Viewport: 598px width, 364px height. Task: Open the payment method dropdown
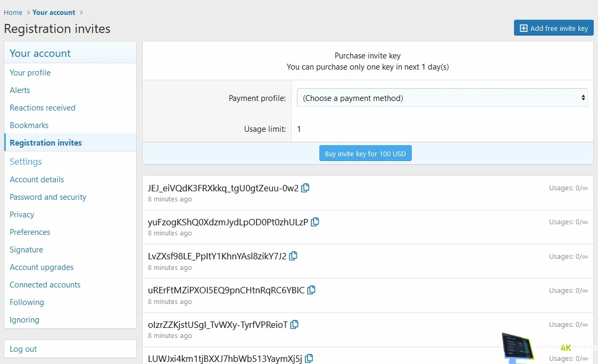442,98
